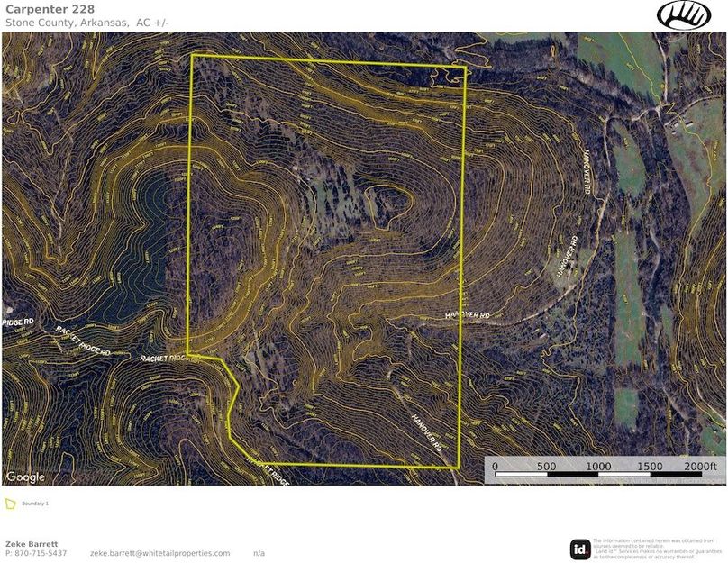The width and height of the screenshot is (728, 563).
Task: Click the agent name 'Zeke Barrett'
Action: tap(32, 544)
